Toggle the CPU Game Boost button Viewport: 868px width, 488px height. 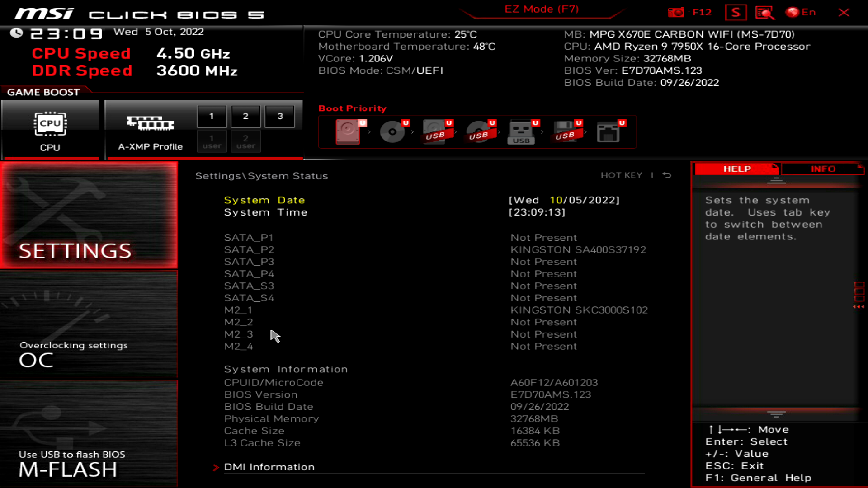50,130
